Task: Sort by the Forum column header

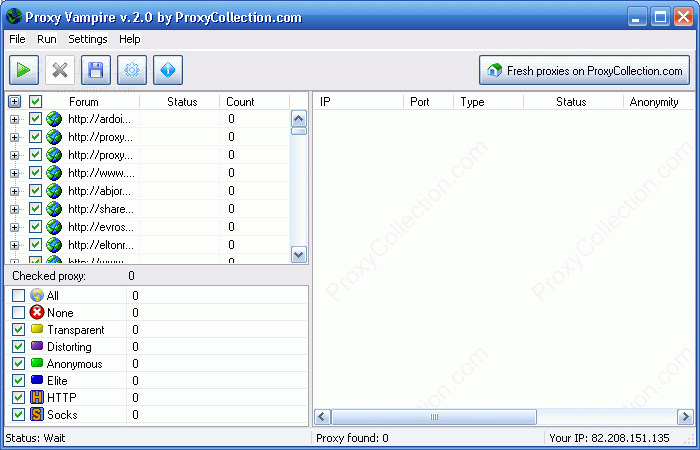Action: coord(83,102)
